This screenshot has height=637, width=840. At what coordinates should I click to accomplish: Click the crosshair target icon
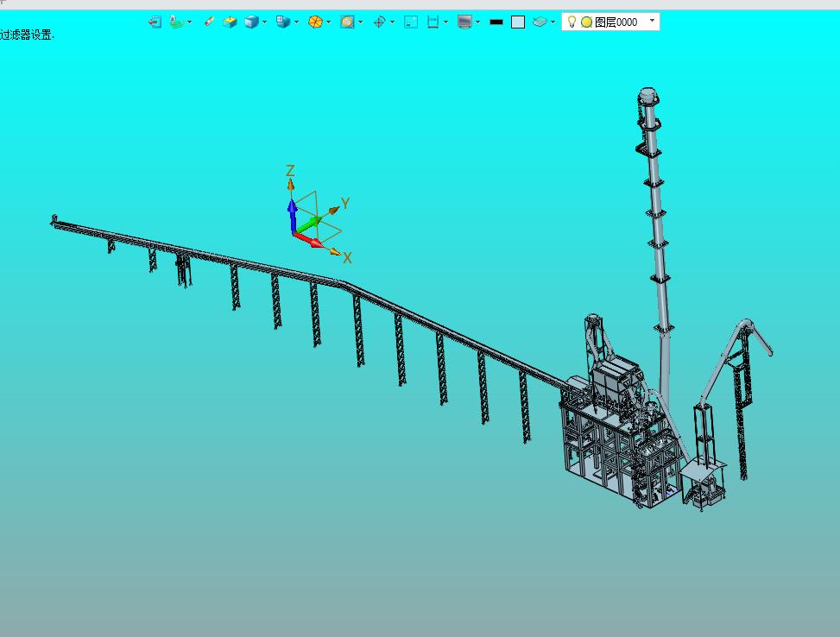(x=379, y=22)
